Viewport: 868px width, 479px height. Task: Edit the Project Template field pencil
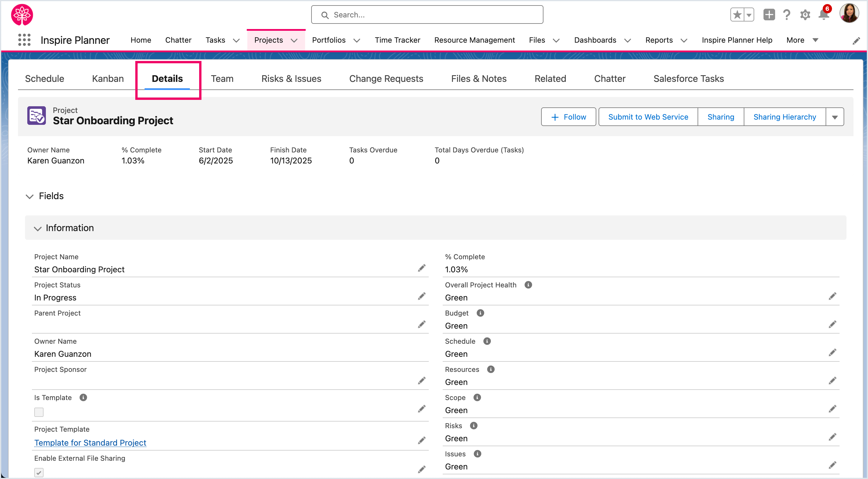pyautogui.click(x=422, y=441)
